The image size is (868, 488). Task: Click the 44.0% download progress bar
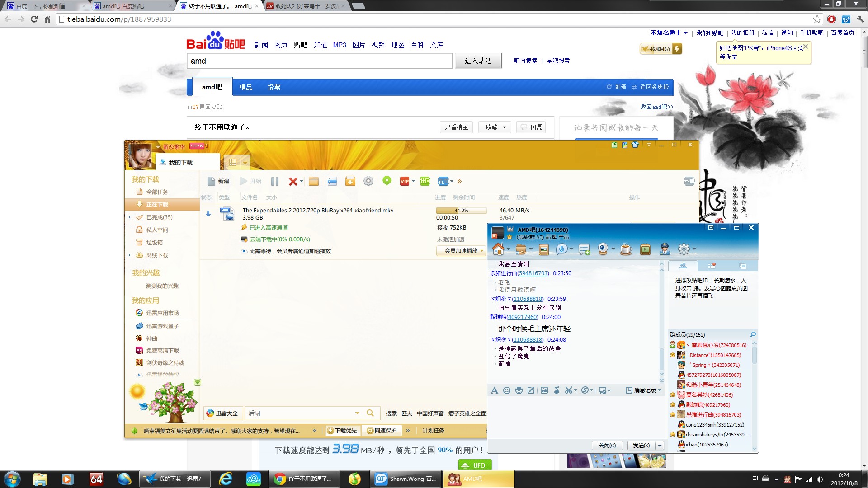(x=461, y=211)
